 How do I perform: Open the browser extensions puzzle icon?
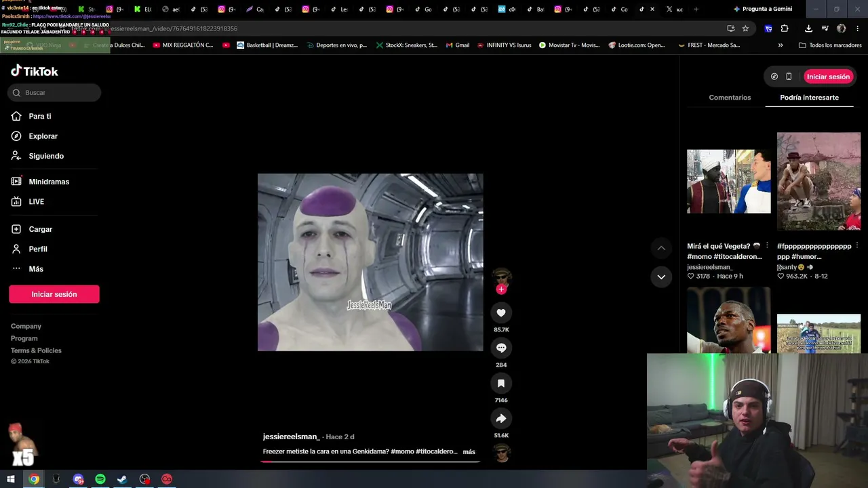pyautogui.click(x=785, y=28)
